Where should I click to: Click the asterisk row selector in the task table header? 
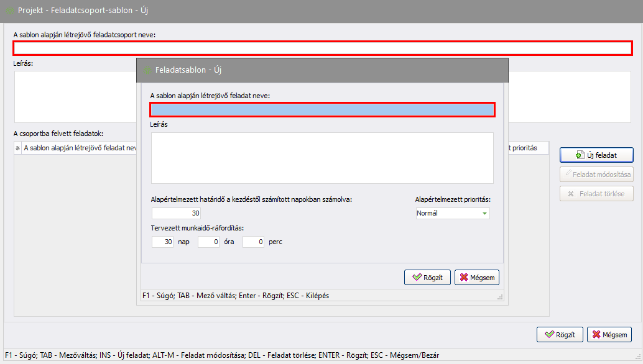click(x=17, y=148)
